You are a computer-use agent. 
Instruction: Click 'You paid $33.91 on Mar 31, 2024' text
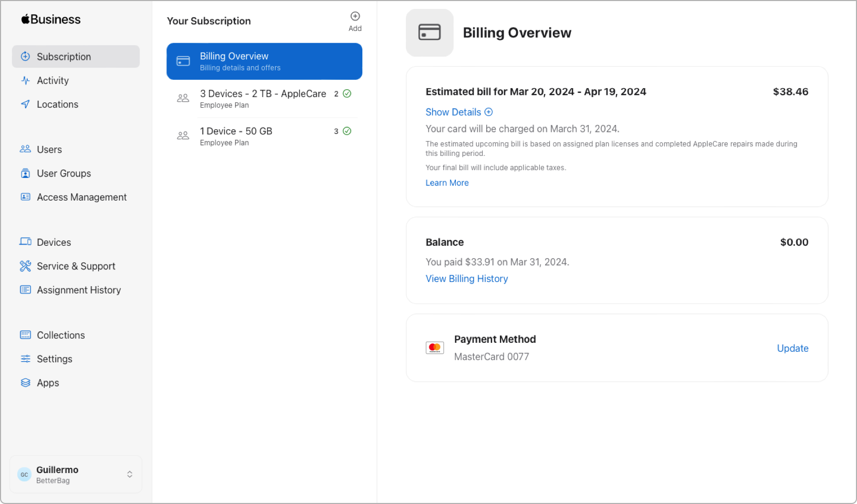(x=497, y=262)
